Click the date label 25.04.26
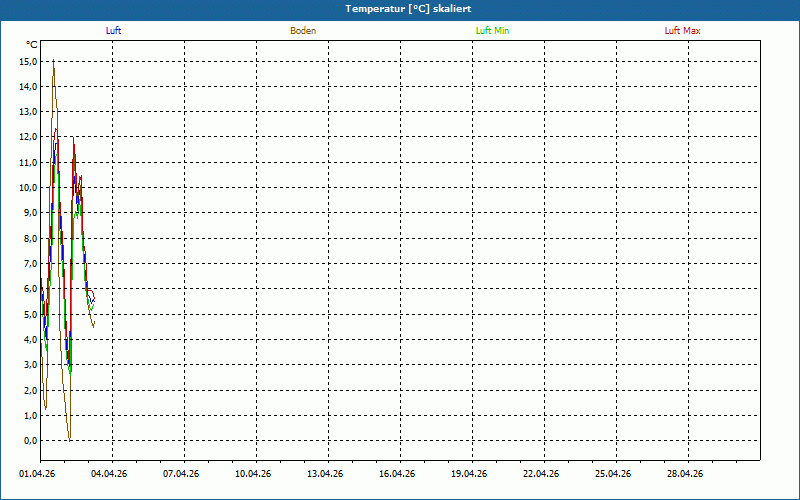 (x=613, y=474)
